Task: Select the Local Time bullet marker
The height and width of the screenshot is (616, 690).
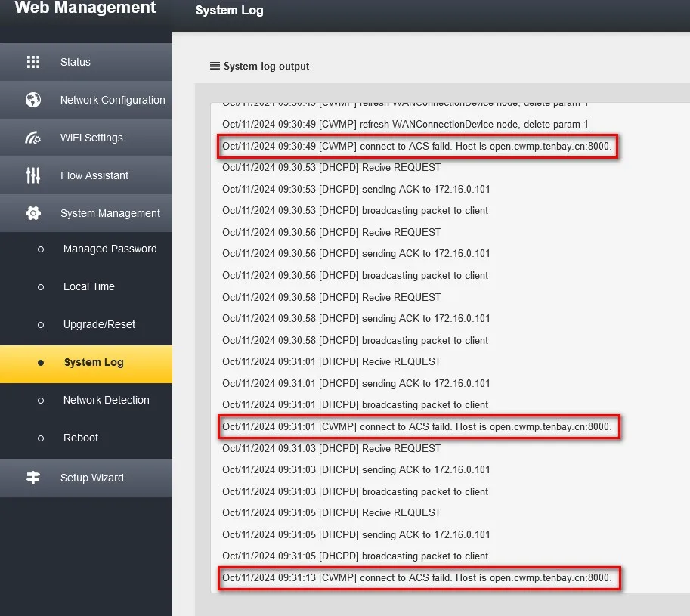Action: coord(41,287)
